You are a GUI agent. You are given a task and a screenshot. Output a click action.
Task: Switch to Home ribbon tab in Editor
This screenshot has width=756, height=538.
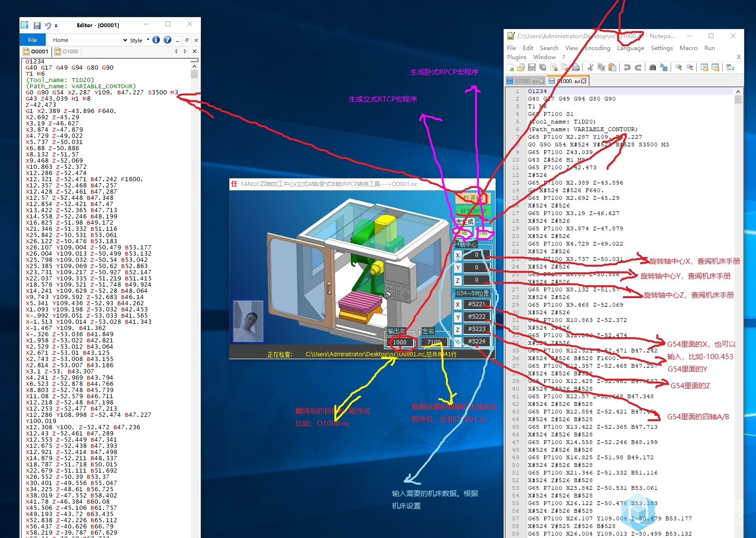pyautogui.click(x=61, y=40)
